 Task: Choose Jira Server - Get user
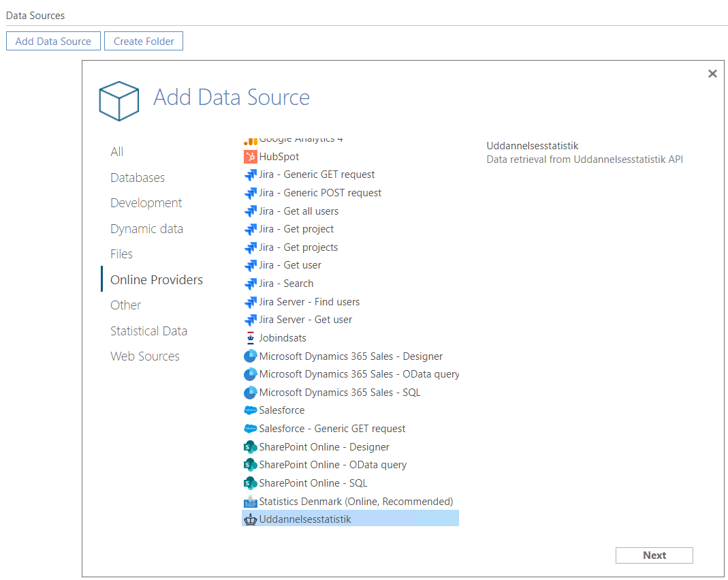tap(306, 320)
